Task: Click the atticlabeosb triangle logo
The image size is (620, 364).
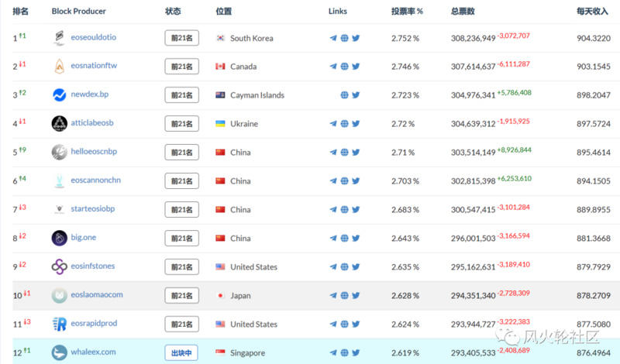Action: [x=60, y=123]
